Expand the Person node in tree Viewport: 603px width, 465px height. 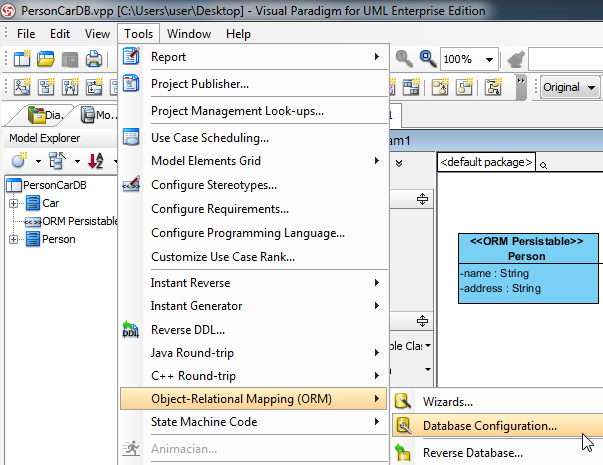13,239
